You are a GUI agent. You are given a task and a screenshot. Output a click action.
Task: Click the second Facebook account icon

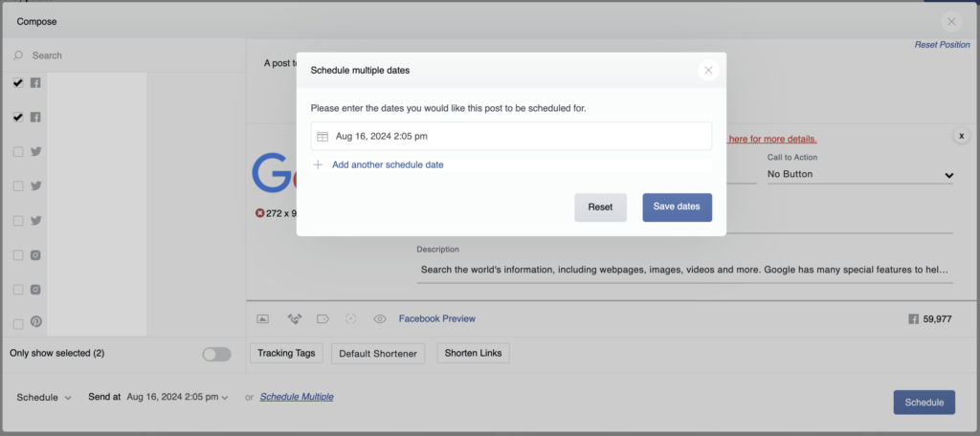coord(35,117)
